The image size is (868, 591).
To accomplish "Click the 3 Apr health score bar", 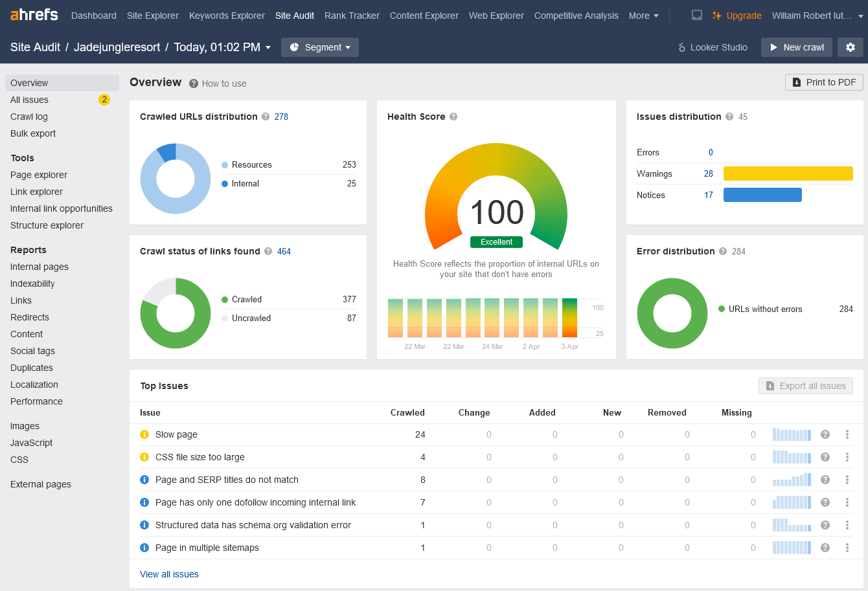I will [569, 318].
